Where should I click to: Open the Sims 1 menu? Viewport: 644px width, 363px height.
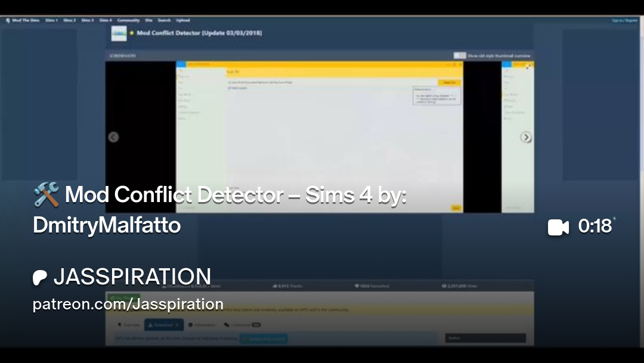(51, 20)
